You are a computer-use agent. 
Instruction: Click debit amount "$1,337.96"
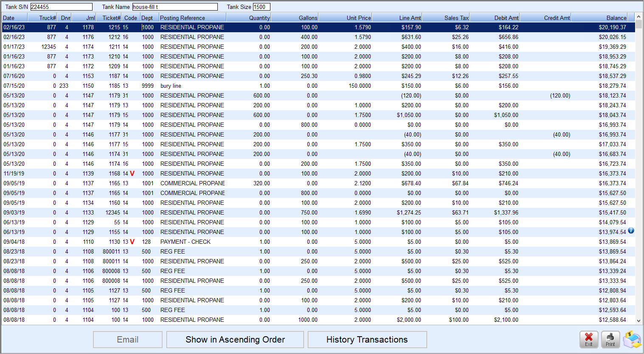(506, 212)
